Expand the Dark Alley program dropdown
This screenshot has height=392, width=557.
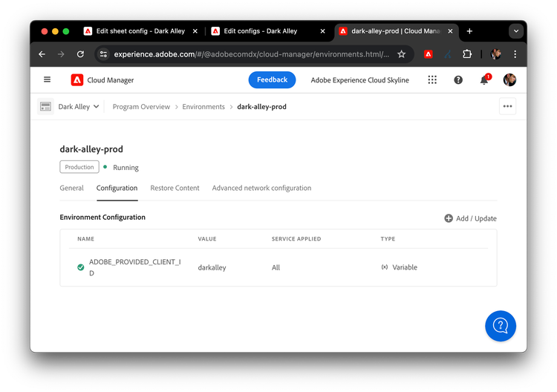pyautogui.click(x=79, y=106)
